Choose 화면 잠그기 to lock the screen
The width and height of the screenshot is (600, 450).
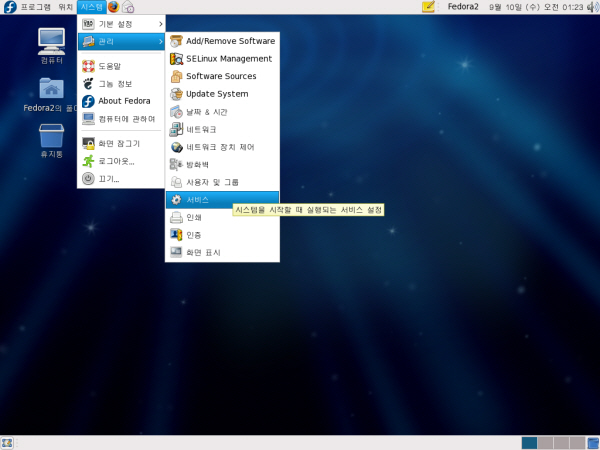(121, 143)
